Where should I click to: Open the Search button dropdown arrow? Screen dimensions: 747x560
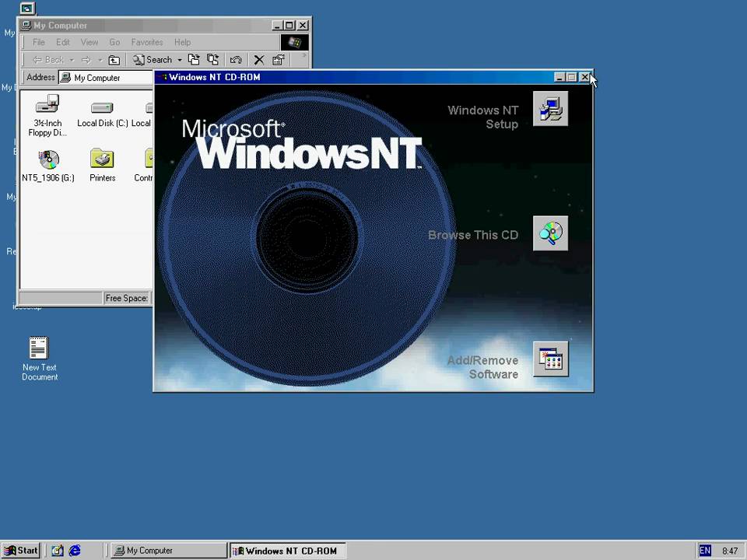pos(180,60)
